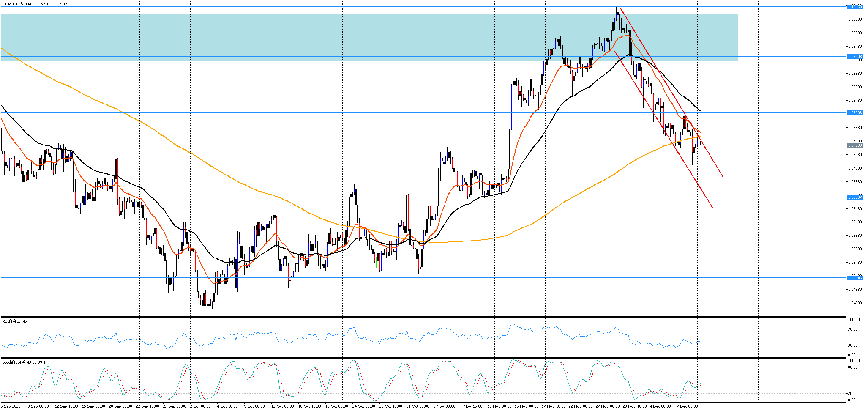Select the 1.08206 price level label
This screenshot has width=868, height=411.
(855, 113)
